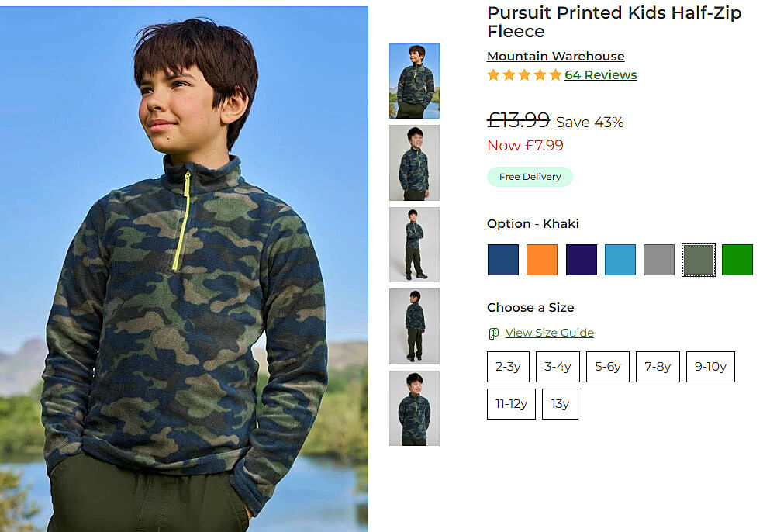
Task: Pick size 9-10y
Action: coord(710,367)
